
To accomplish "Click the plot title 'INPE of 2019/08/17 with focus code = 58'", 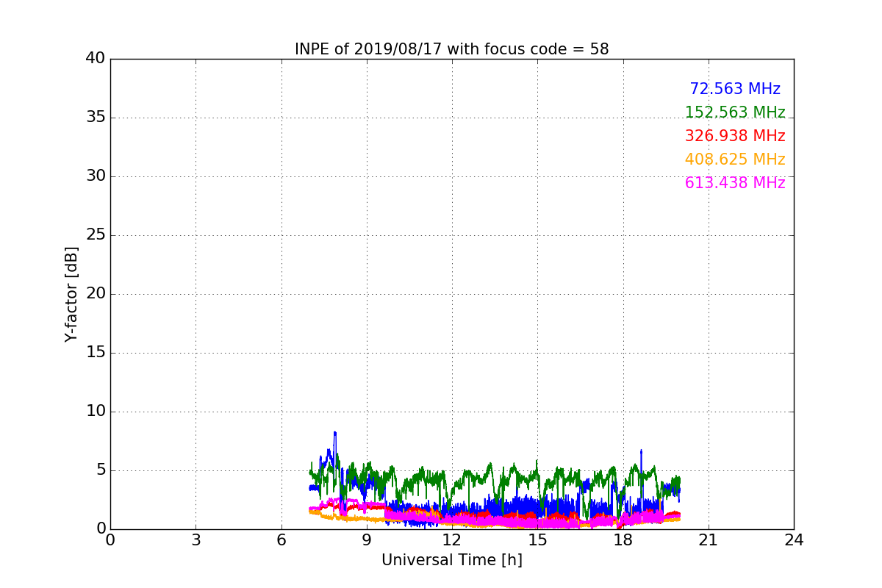I will coord(451,49).
